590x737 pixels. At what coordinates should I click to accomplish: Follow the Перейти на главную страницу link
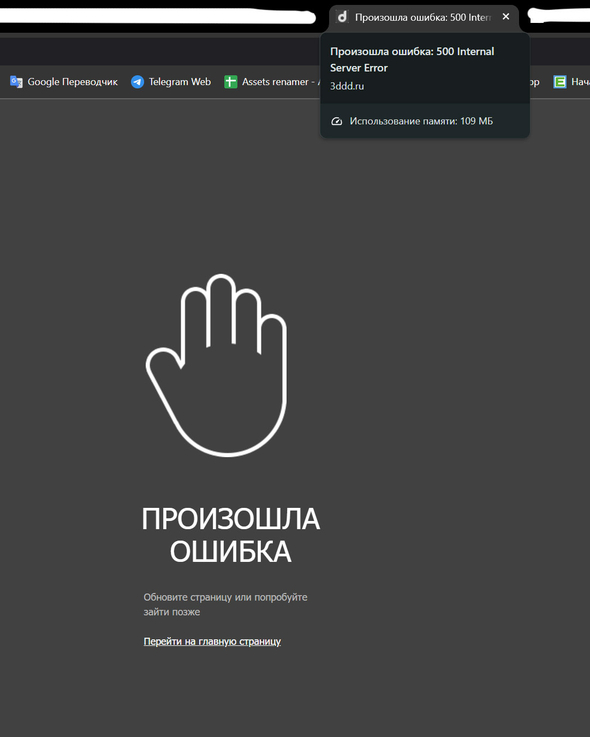point(212,642)
